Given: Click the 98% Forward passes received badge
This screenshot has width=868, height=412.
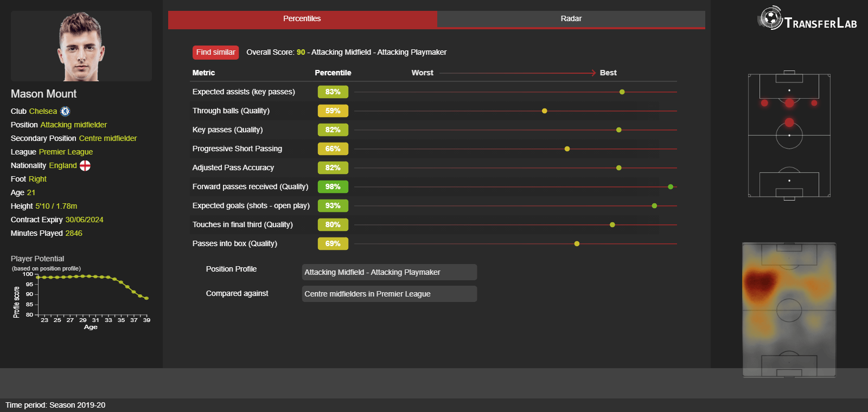Looking at the screenshot, I should 333,187.
